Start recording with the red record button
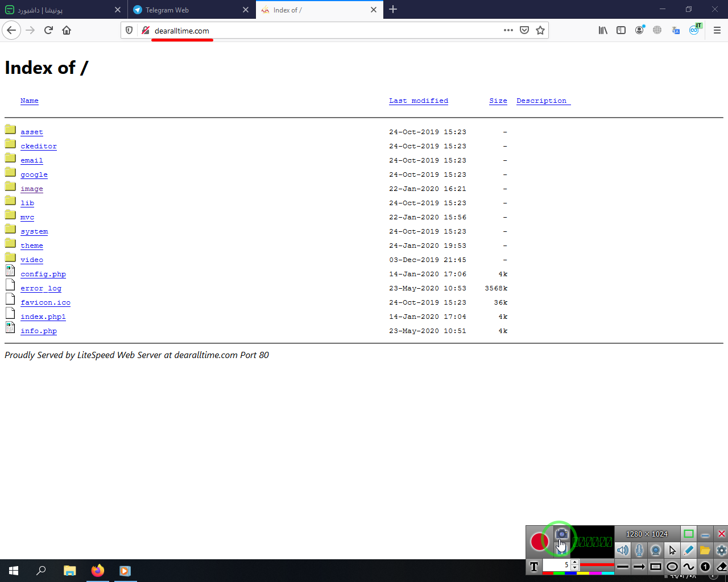 (x=539, y=541)
